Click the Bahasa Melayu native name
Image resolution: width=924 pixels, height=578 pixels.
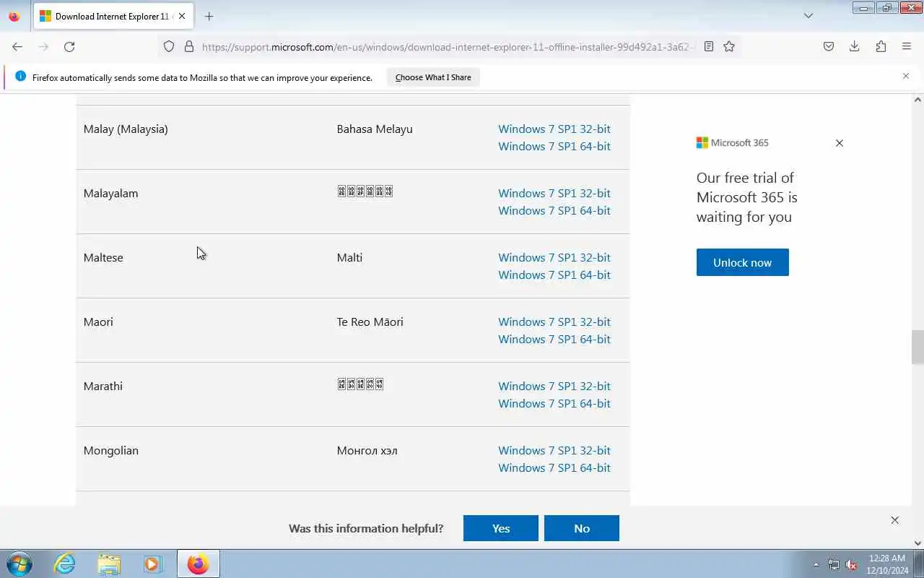[375, 129]
